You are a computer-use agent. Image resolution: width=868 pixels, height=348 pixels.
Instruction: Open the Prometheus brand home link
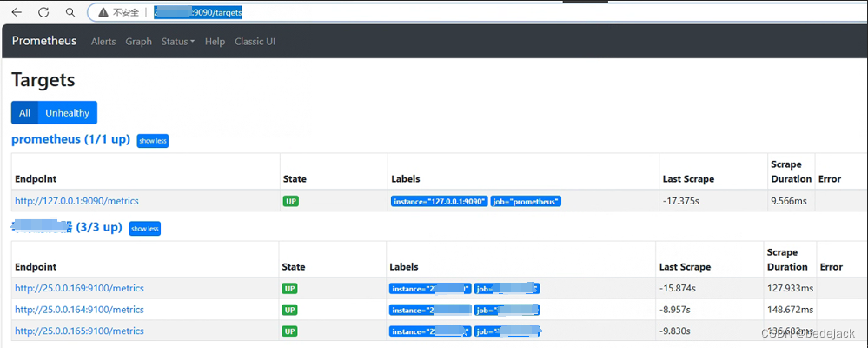[x=44, y=41]
